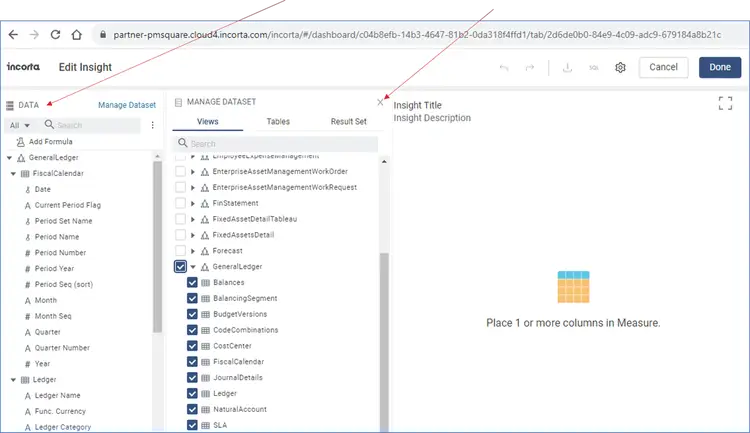The image size is (750, 433).
Task: Focus the Manage Dataset search field
Action: pos(275,144)
